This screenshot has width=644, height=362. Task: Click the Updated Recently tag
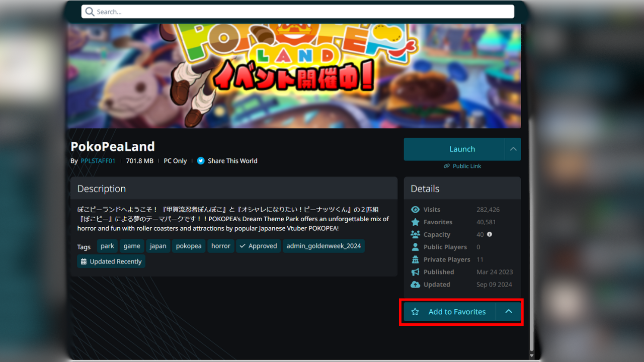[111, 261]
